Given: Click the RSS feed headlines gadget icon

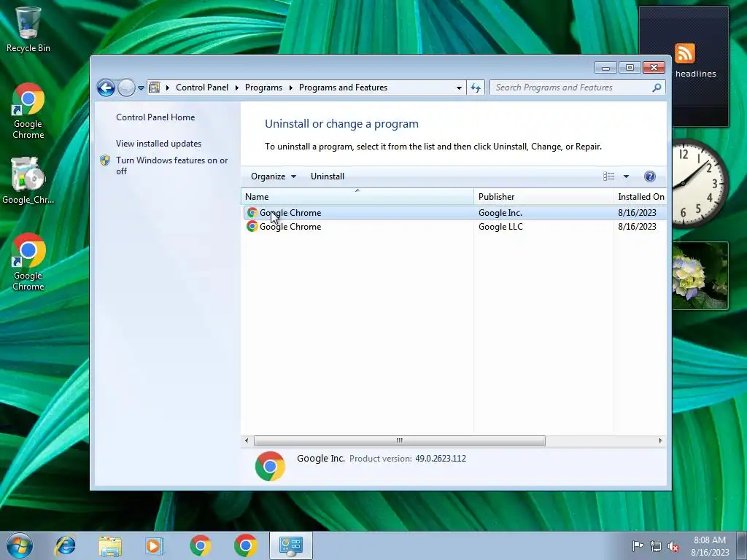Looking at the screenshot, I should (684, 52).
